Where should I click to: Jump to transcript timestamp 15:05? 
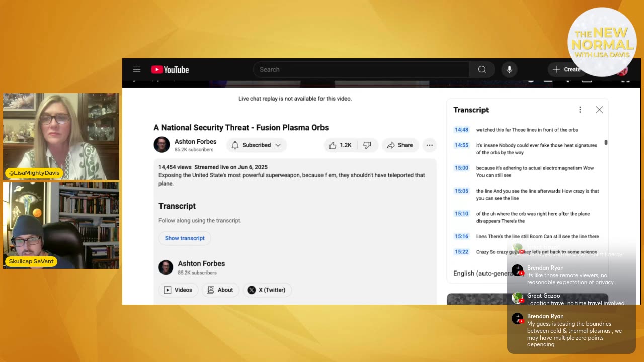pyautogui.click(x=461, y=191)
